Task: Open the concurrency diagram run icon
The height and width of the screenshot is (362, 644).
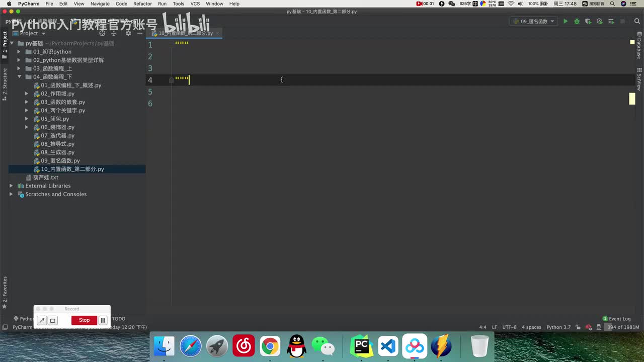Action: coord(611,22)
